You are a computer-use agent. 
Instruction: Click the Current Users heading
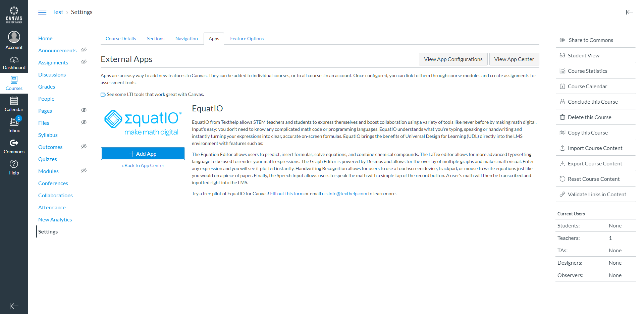pyautogui.click(x=571, y=214)
